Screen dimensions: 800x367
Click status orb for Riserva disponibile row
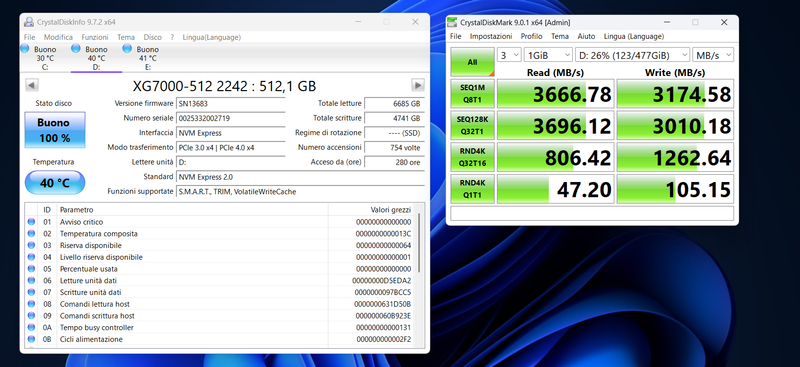[31, 246]
